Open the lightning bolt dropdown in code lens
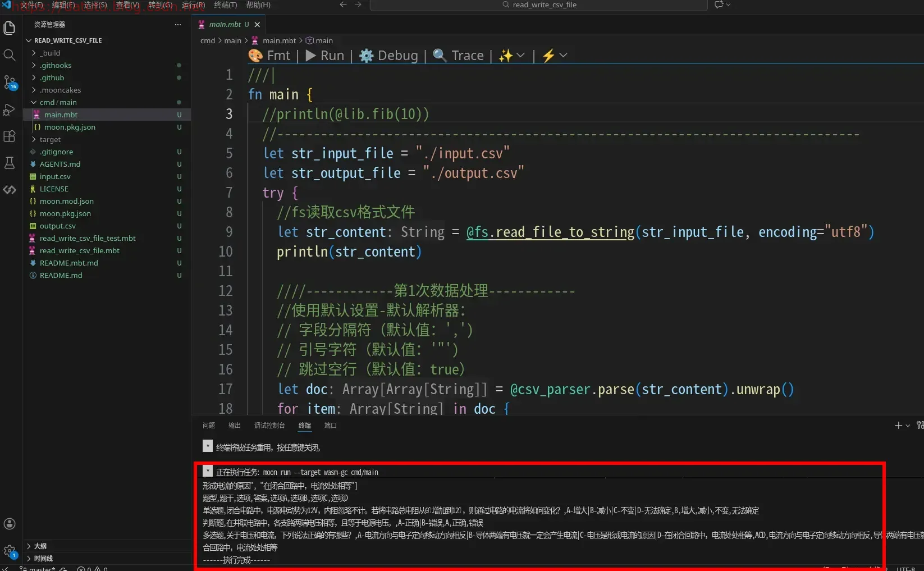Viewport: 924px width, 571px height. tap(555, 56)
